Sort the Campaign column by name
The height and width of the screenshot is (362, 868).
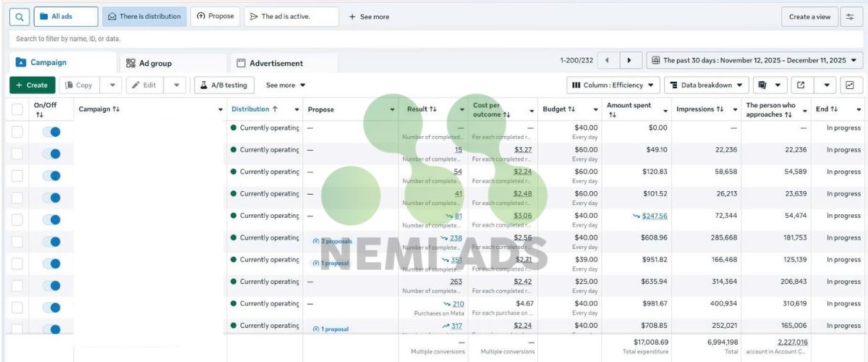point(116,109)
